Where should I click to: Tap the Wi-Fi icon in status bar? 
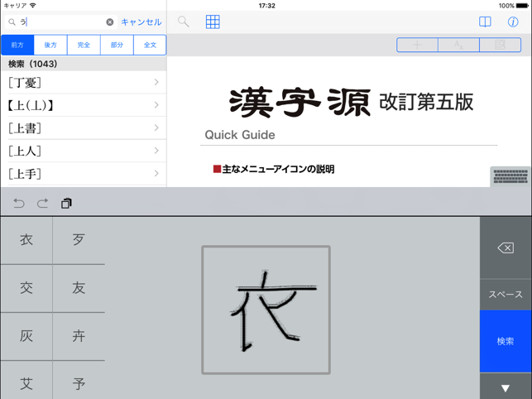33,6
